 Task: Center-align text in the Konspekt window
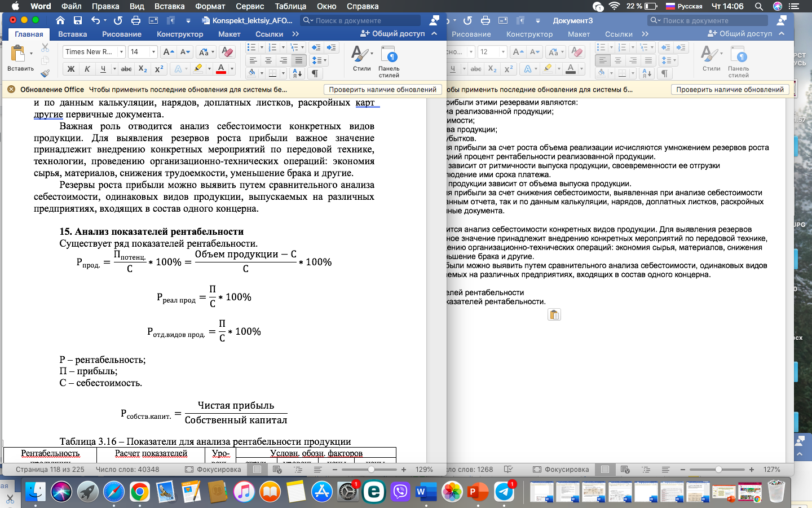click(x=268, y=60)
